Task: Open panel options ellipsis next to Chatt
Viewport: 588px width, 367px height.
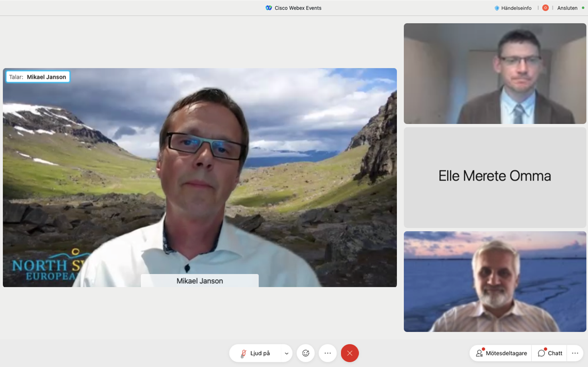Action: (575, 353)
